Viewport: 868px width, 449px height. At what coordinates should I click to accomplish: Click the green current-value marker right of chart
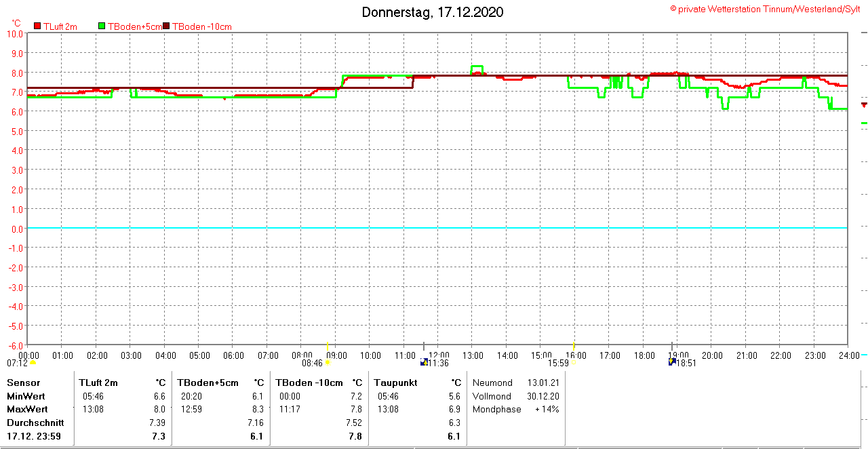(864, 123)
